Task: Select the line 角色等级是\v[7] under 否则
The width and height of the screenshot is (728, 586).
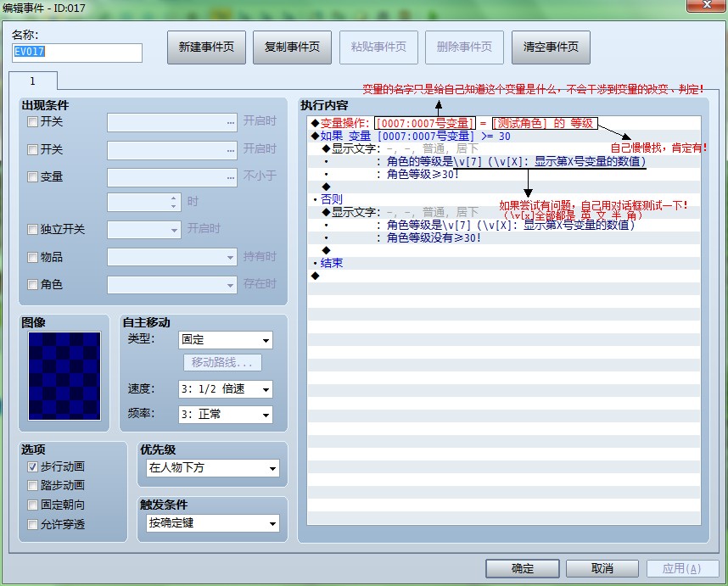Action: [x=504, y=225]
